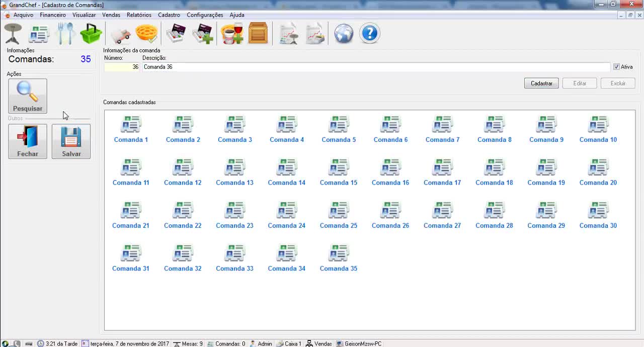Open the Visualizar menu
The image size is (644, 347).
[x=84, y=15]
